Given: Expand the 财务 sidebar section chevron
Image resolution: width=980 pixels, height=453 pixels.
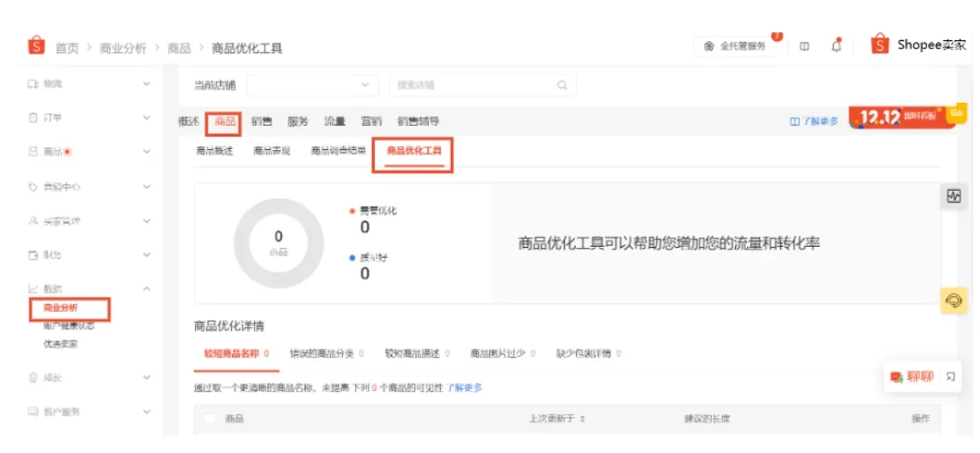Looking at the screenshot, I should pyautogui.click(x=147, y=255).
